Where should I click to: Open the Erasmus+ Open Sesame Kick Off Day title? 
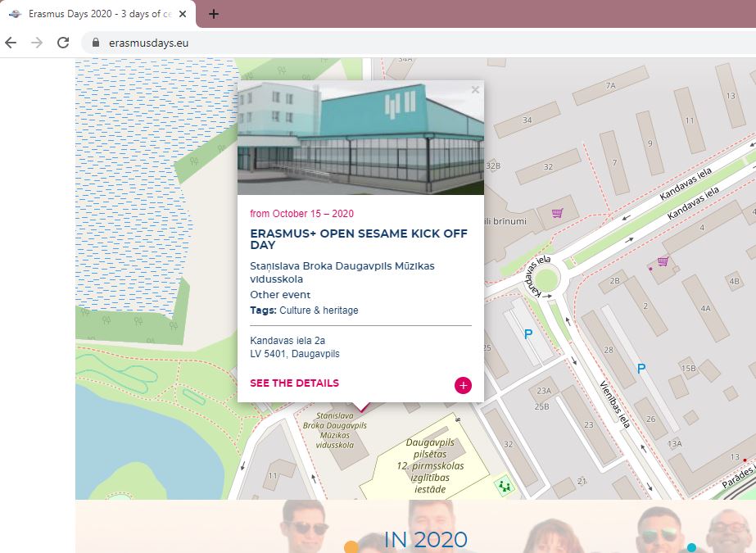point(359,239)
